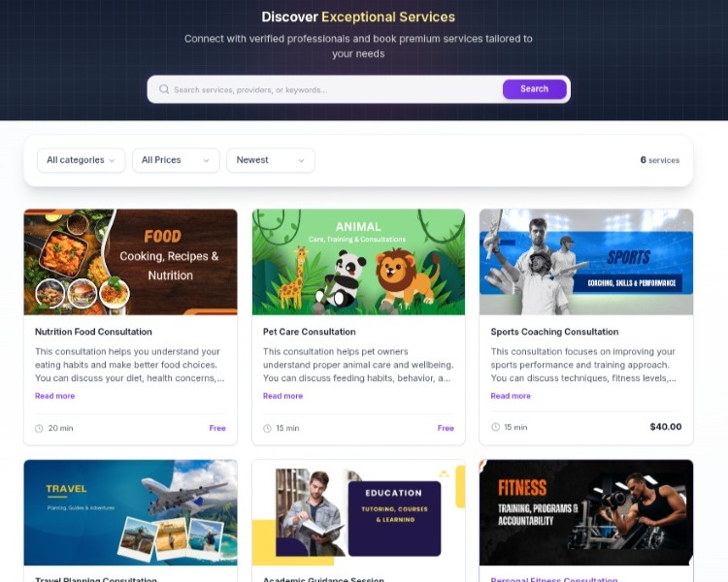Open the Newest sort dropdown
728x582 pixels.
point(271,160)
